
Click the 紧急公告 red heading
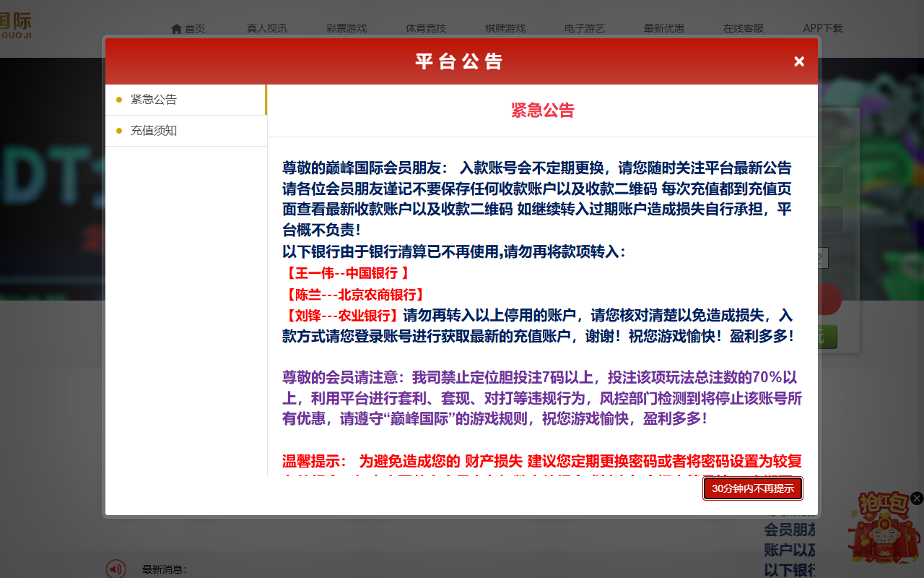543,111
